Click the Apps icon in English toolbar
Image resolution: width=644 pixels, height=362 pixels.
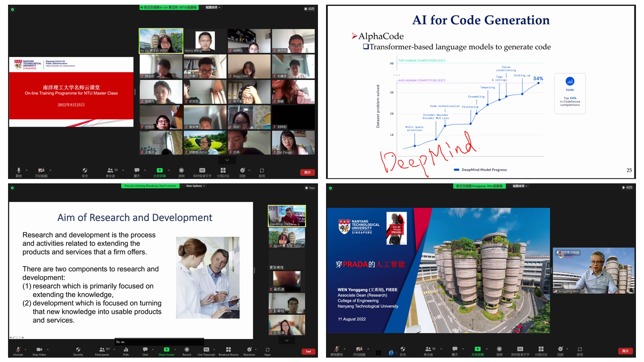tap(267, 350)
